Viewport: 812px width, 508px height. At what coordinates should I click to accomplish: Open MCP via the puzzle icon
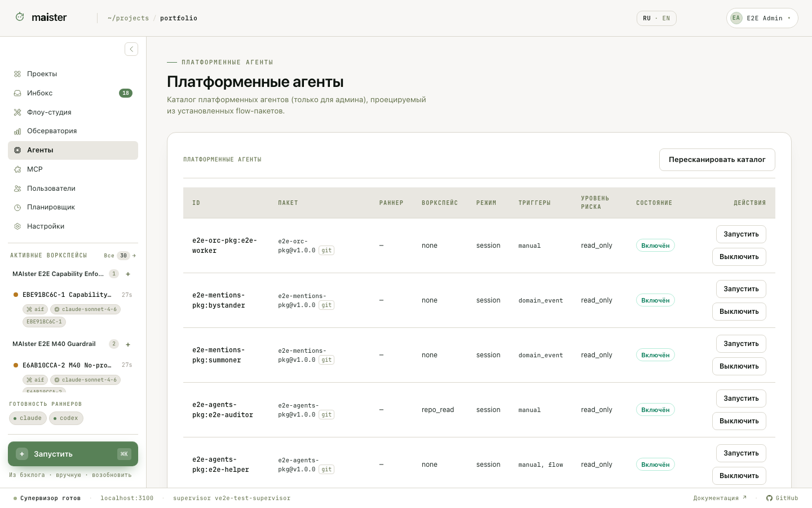tap(17, 169)
